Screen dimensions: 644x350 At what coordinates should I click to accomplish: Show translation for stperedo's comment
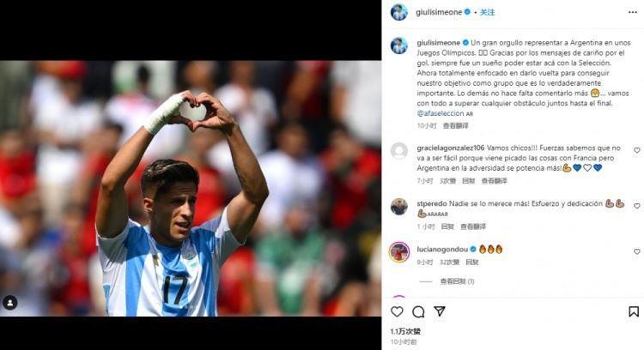click(473, 226)
